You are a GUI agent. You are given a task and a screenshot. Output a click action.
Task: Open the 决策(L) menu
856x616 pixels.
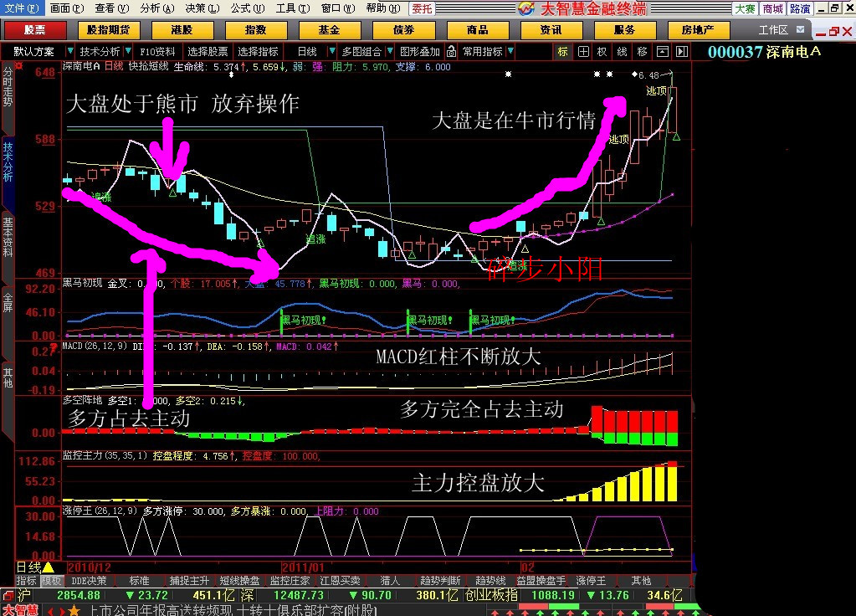[202, 8]
